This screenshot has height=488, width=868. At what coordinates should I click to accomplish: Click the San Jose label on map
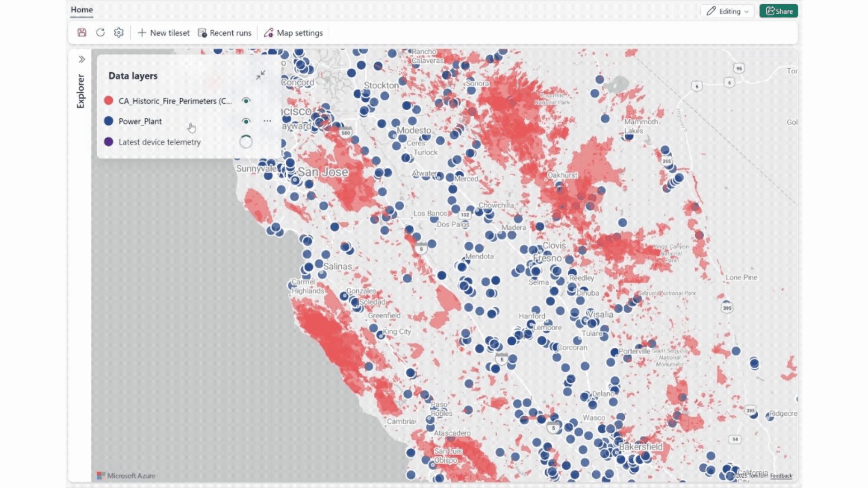323,172
